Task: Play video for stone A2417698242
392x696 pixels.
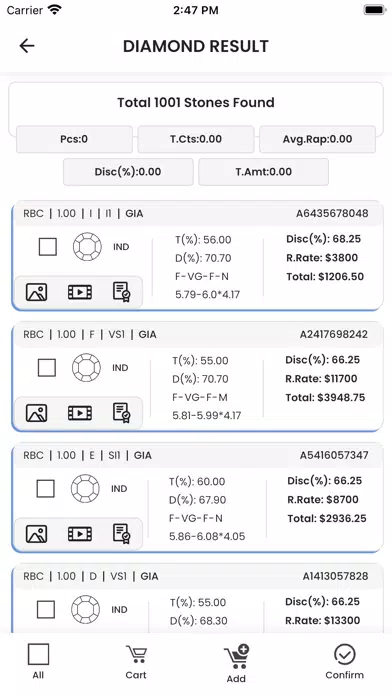Action: 80,413
